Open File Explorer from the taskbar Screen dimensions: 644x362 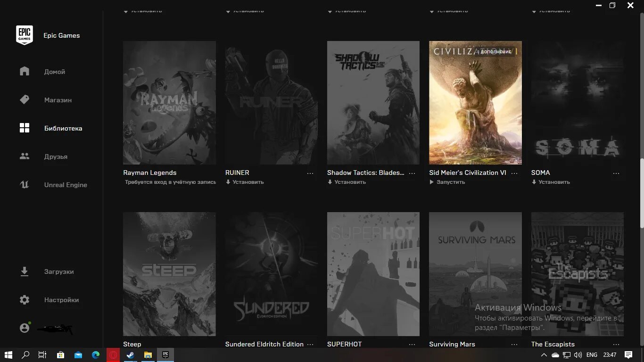click(x=148, y=354)
